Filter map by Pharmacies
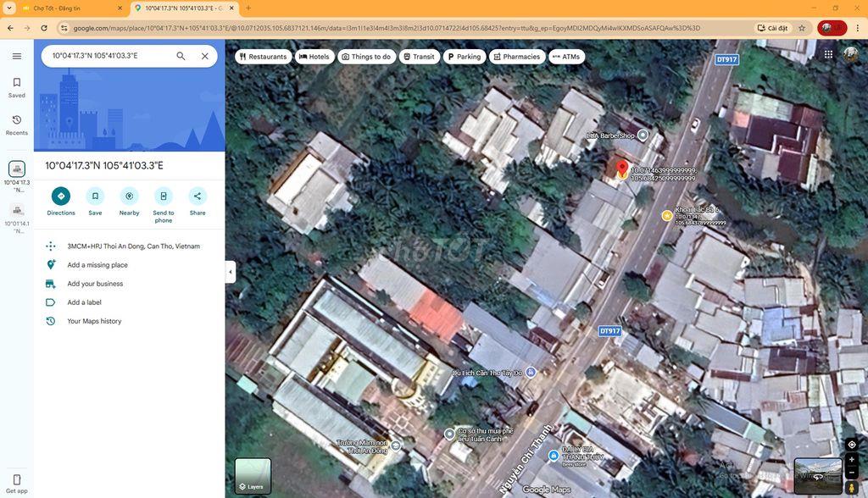 click(x=517, y=57)
